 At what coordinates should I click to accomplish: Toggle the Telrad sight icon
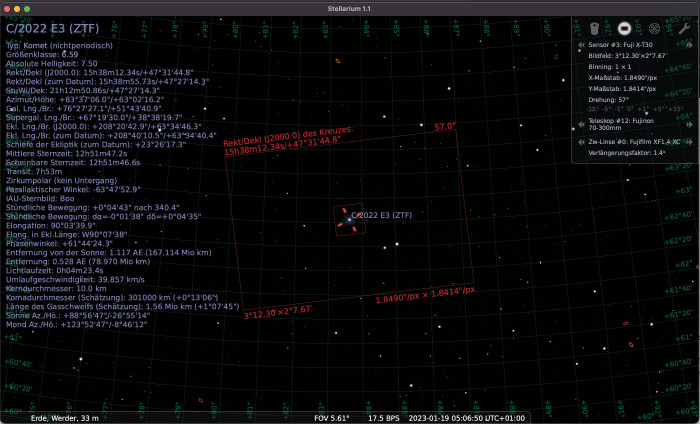point(654,28)
